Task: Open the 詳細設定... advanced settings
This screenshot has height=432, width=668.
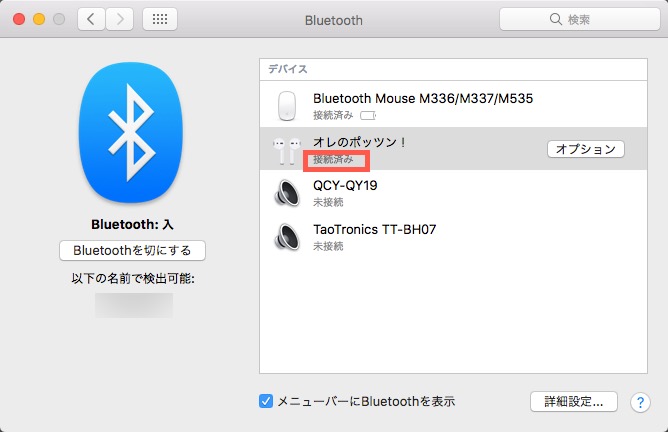Action: click(x=573, y=401)
